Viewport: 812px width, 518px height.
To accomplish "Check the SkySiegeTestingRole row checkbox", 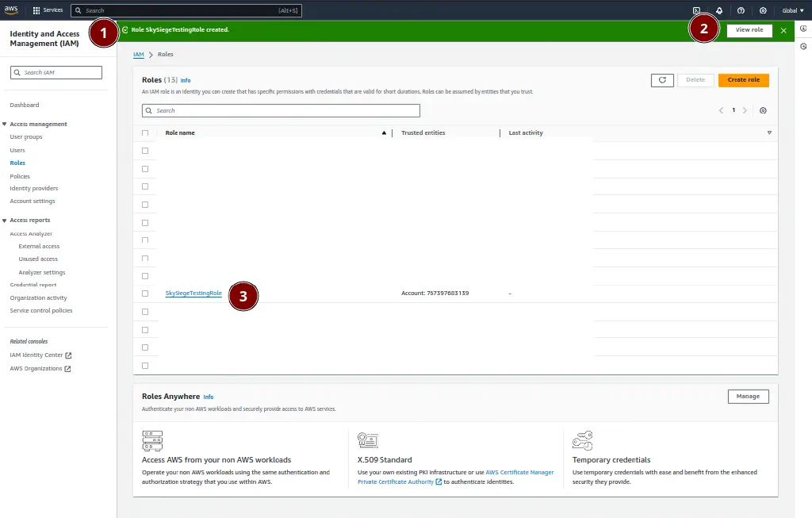I will click(145, 294).
